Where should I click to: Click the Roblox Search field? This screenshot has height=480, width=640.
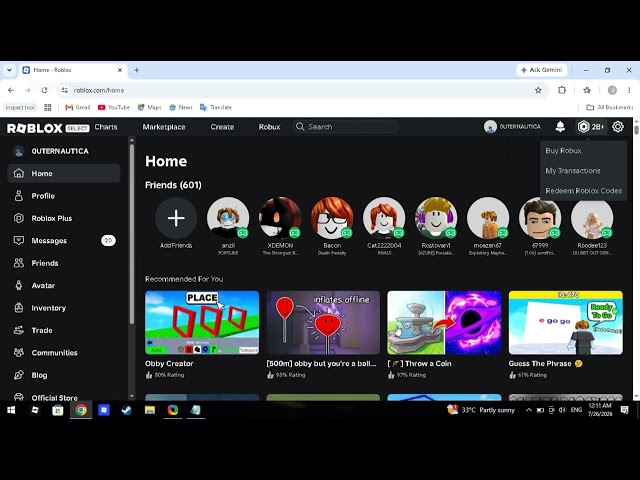pos(346,127)
